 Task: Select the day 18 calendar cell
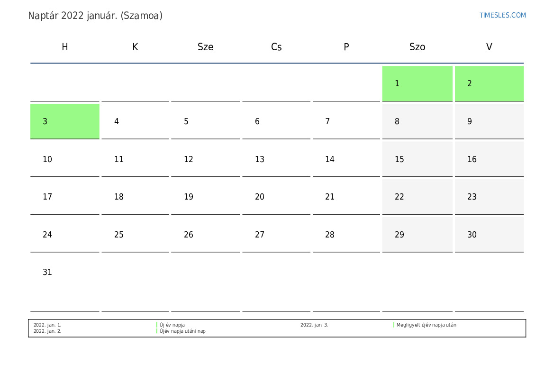(x=135, y=197)
